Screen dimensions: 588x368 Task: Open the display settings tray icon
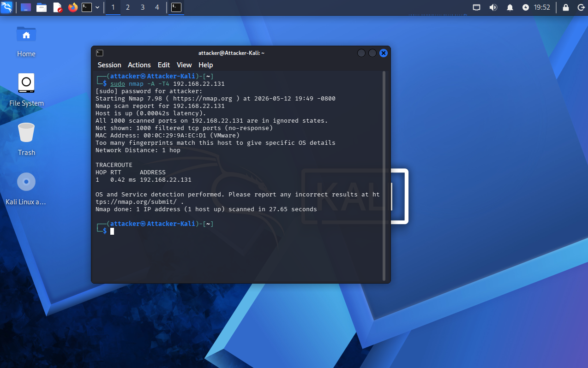pos(477,7)
